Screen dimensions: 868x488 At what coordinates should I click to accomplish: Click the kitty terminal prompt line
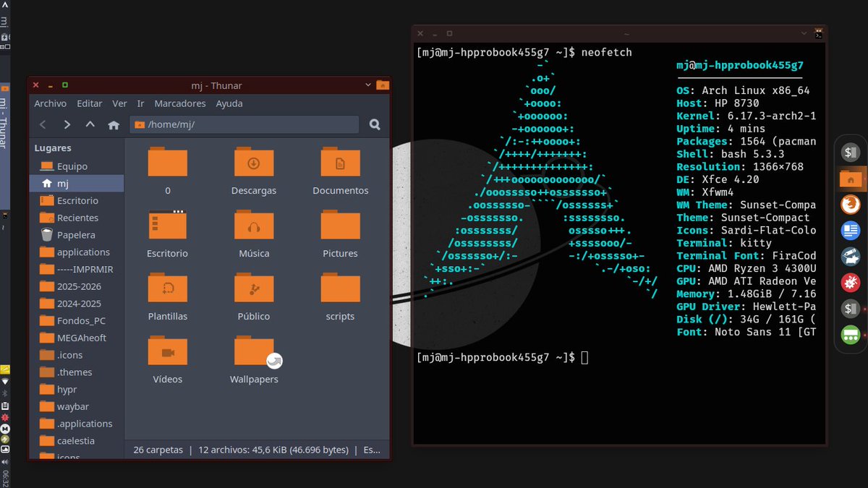pyautogui.click(x=503, y=357)
